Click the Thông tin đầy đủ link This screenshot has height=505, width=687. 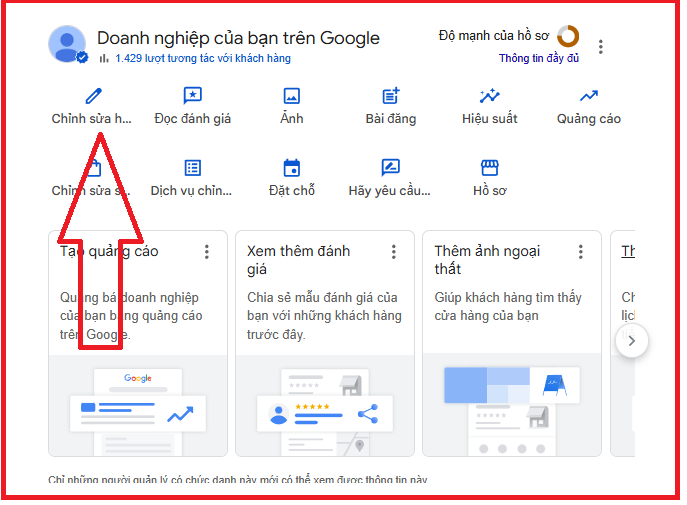[539, 59]
